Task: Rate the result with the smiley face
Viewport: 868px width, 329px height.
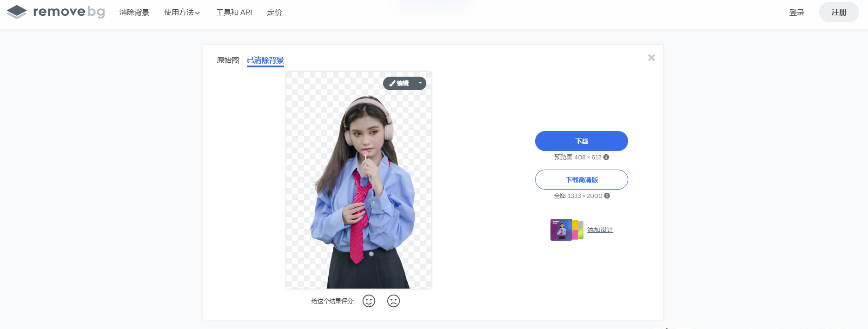Action: pyautogui.click(x=369, y=301)
